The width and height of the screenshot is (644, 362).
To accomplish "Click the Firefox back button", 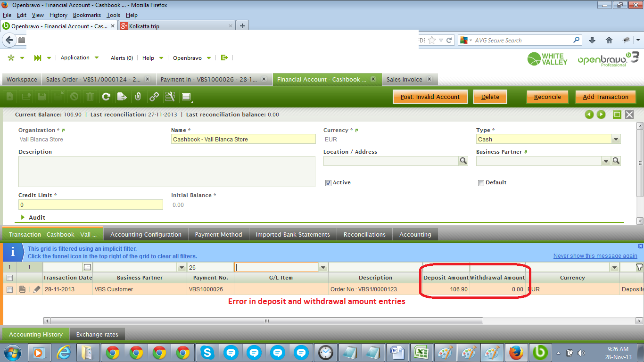I will pos(9,40).
